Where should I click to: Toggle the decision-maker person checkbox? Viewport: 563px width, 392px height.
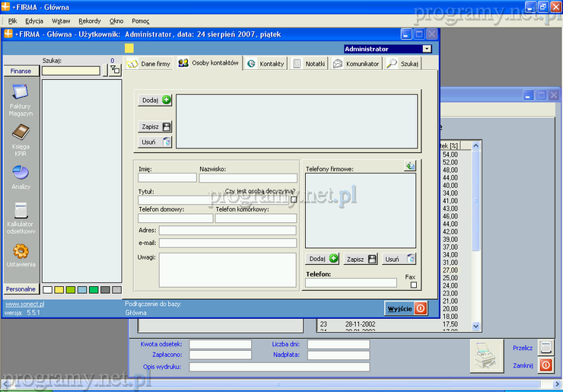coord(294,199)
